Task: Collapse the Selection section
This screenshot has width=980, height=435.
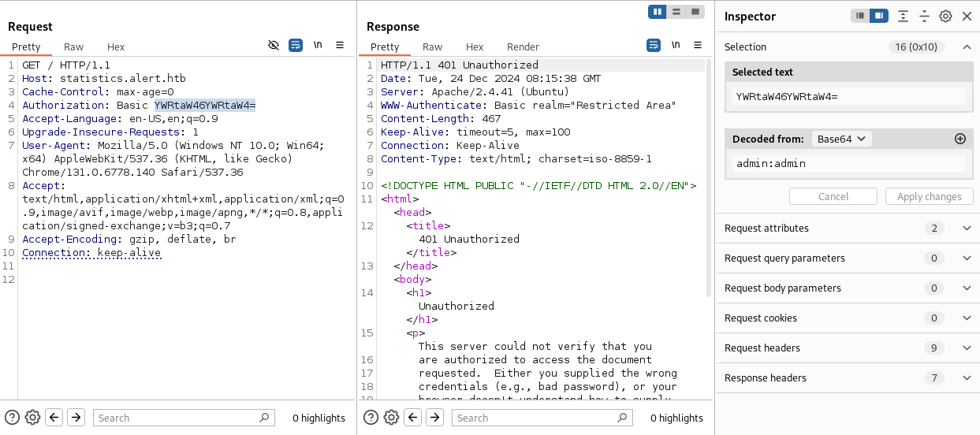Action: pos(967,47)
